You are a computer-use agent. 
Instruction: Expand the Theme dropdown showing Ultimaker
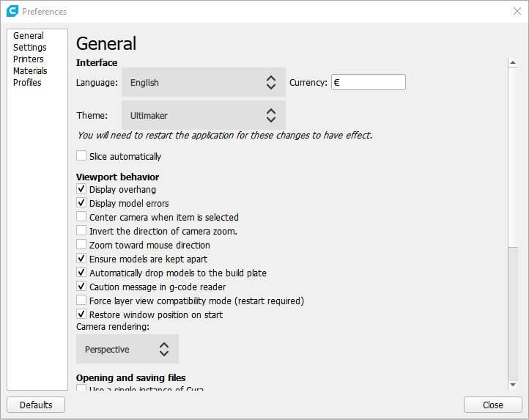[203, 116]
